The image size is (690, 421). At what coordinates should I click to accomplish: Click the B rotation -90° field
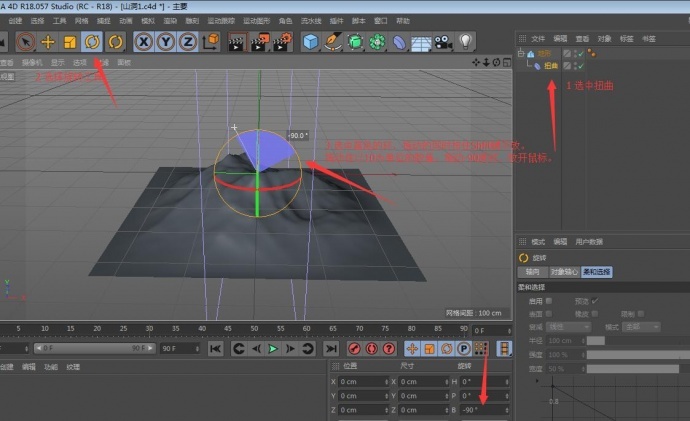point(485,410)
